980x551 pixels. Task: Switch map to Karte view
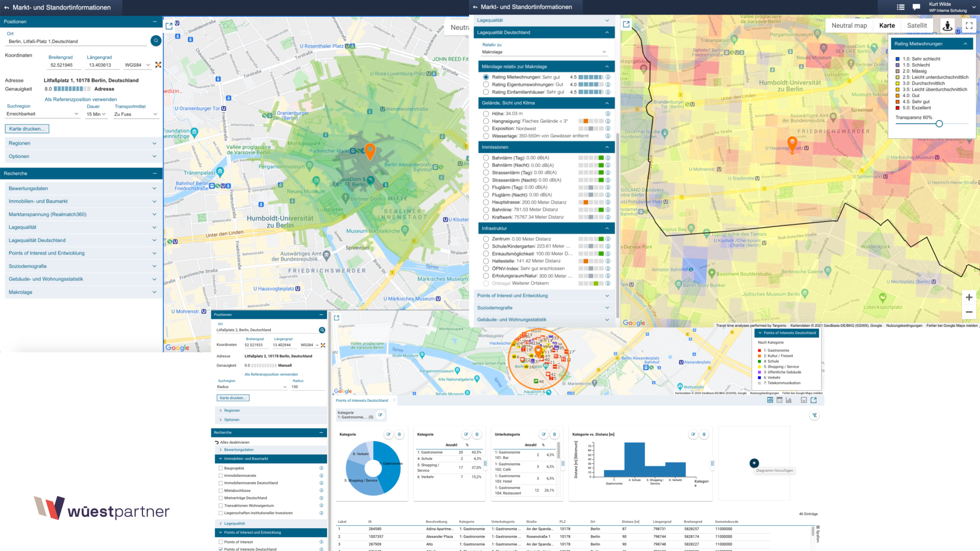[x=887, y=25]
